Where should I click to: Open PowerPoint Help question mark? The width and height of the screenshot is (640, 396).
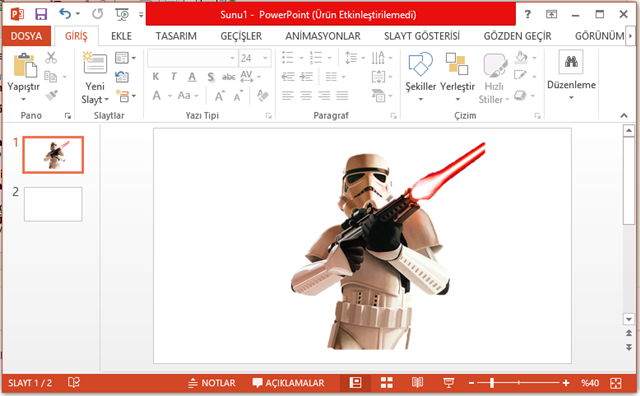coord(527,14)
